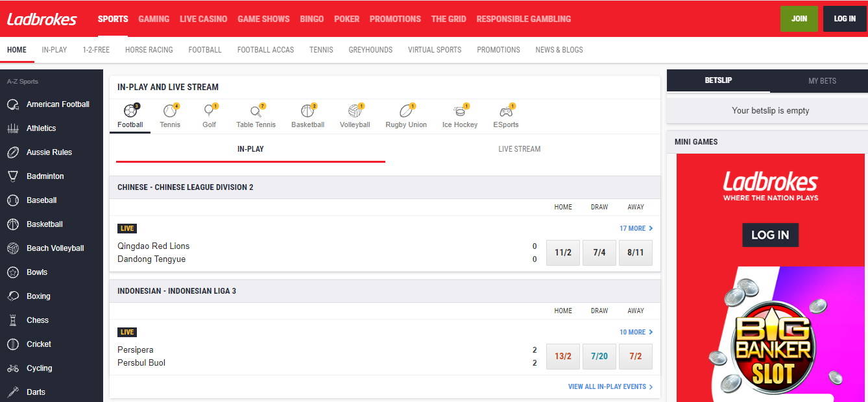Viewport: 868px width, 402px height.
Task: Open Poker in the top menu
Action: pos(346,19)
